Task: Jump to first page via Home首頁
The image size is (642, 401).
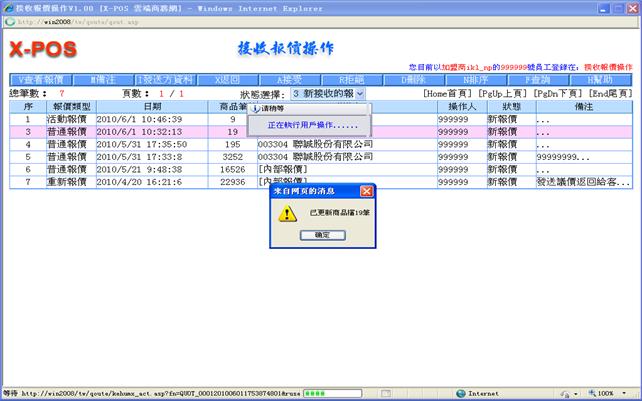Action: (x=449, y=93)
